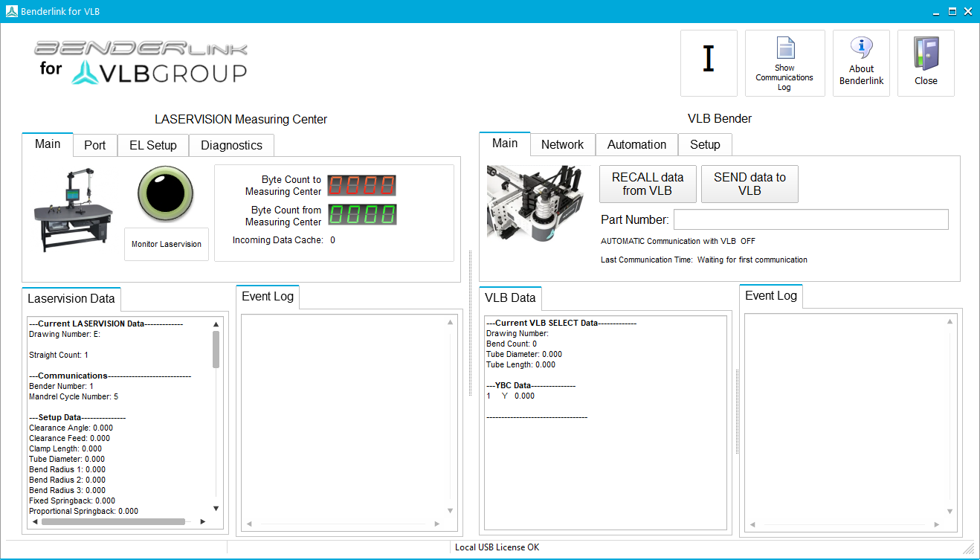Open the EL Setup tab
The image size is (980, 560).
tap(153, 145)
